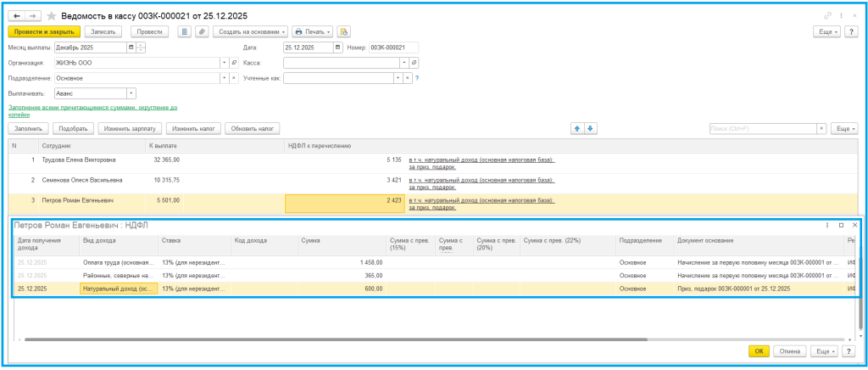Screen dimensions: 868x370
Task: Expand the Выплачивать dropdown list
Action: (x=131, y=93)
